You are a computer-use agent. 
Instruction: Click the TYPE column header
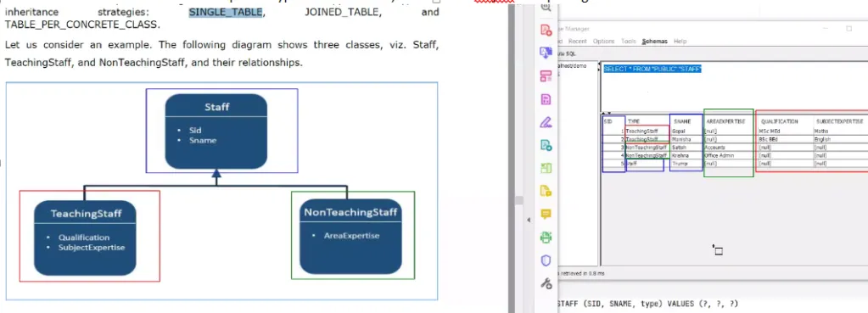coord(635,121)
